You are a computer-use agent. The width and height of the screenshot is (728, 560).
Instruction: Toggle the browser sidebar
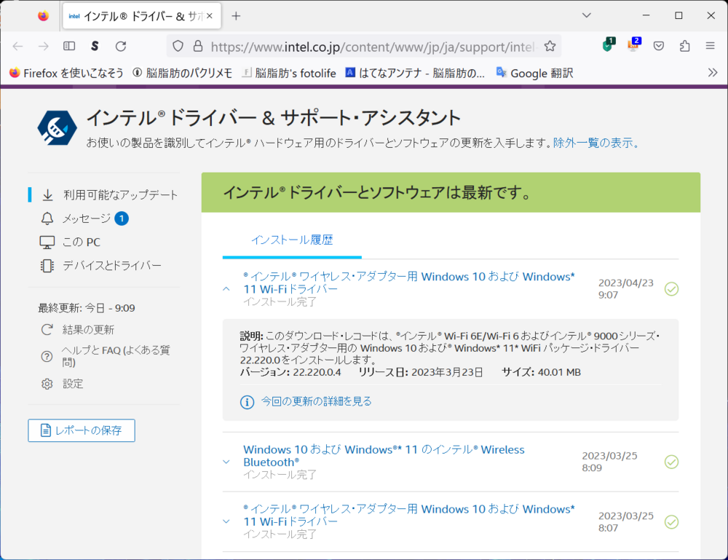coord(69,46)
